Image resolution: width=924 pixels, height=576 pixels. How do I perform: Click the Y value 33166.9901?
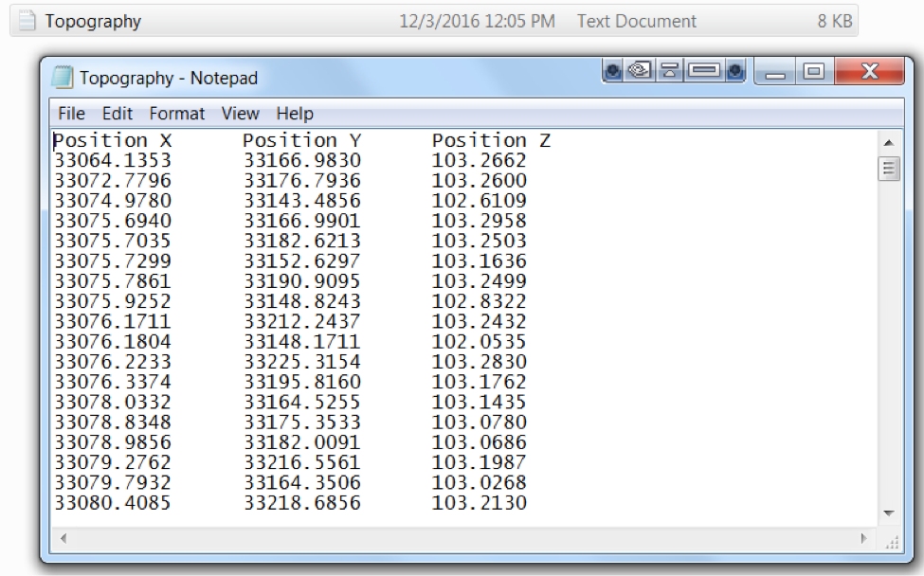tap(302, 221)
